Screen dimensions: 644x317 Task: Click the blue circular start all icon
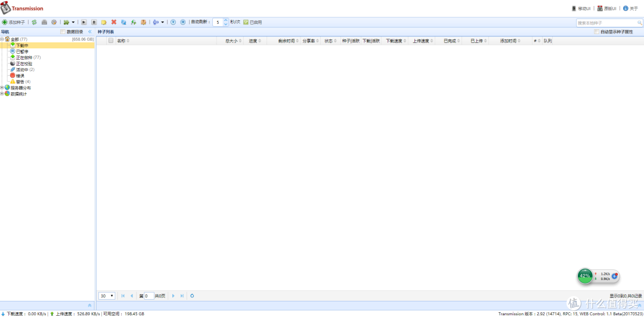click(173, 22)
